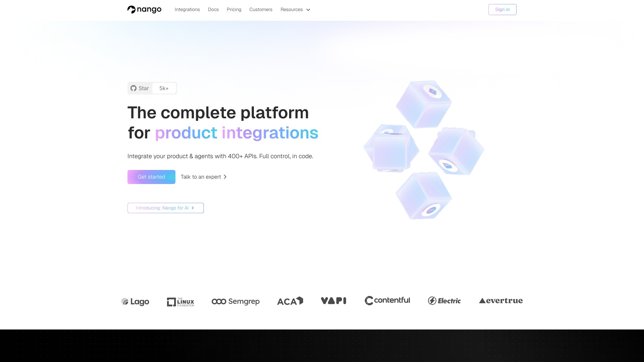
Task: Click the Lago company logo
Action: (135, 302)
